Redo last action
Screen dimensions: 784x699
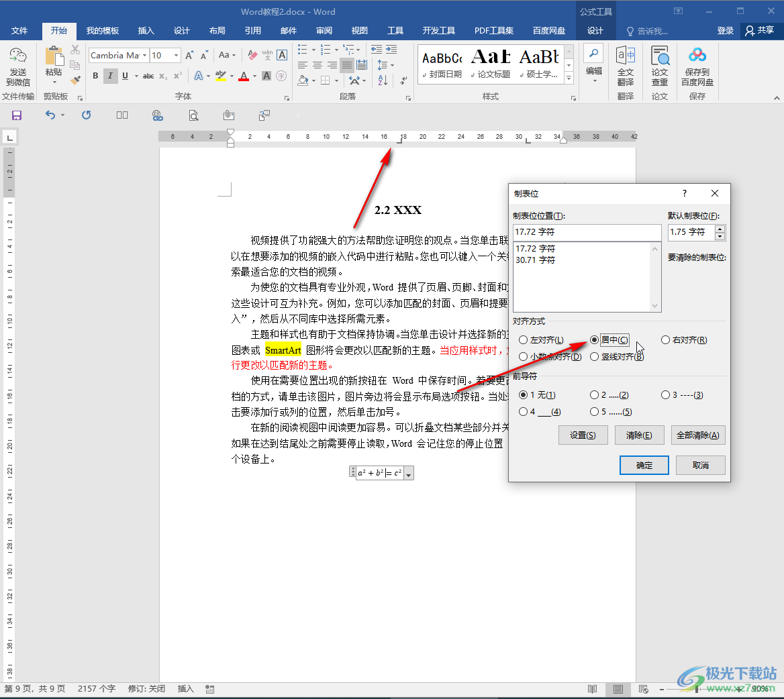point(86,115)
